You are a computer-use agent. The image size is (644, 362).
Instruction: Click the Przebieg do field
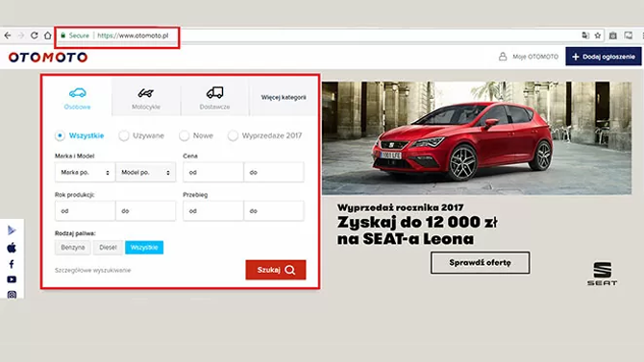point(274,211)
